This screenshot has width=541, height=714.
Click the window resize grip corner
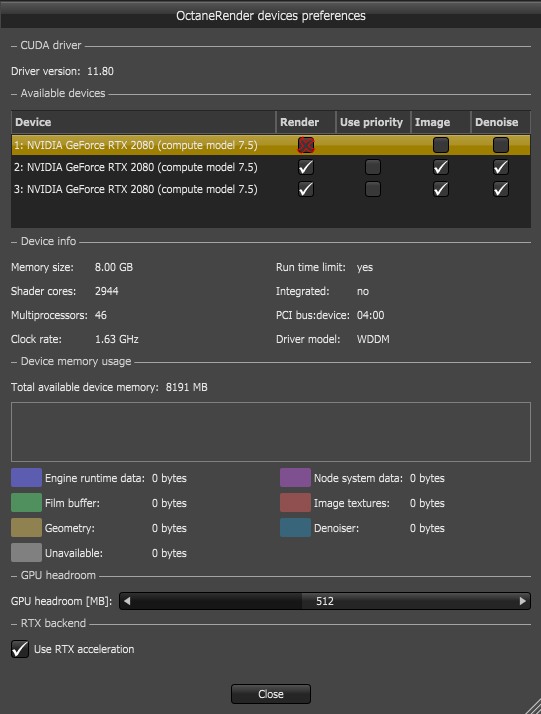(x=531, y=704)
